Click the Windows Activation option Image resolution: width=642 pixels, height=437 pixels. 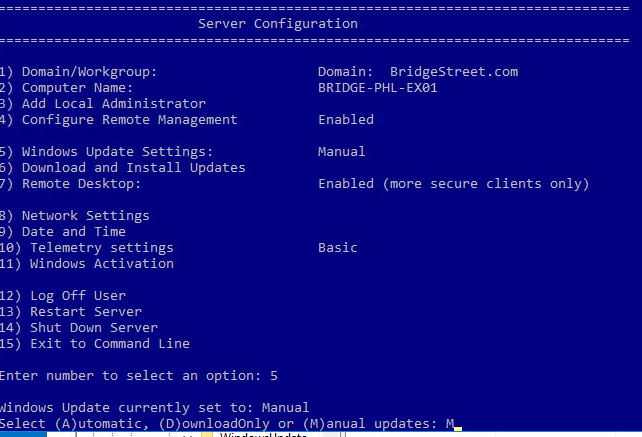tap(100, 264)
